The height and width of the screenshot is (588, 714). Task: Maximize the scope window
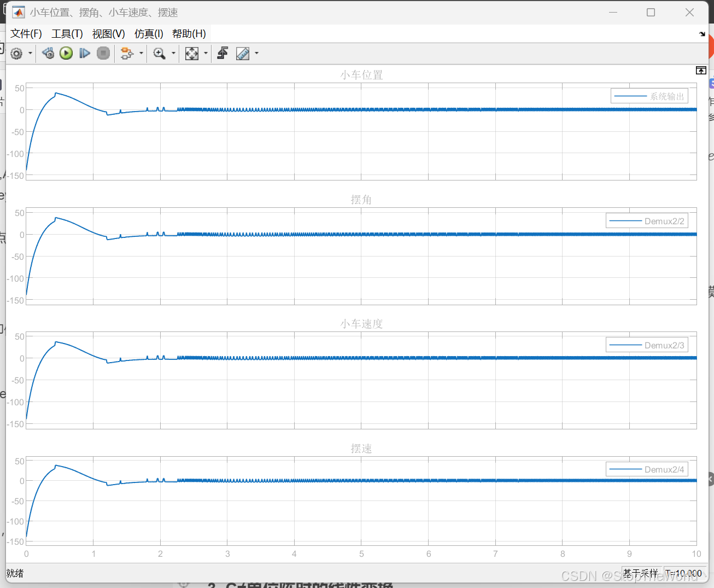tap(651, 12)
